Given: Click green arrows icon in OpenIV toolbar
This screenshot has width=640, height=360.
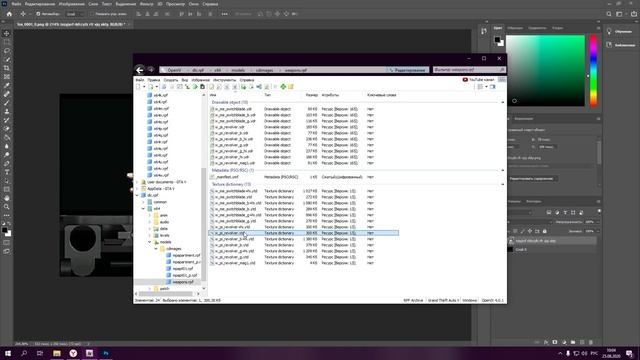Looking at the screenshot, I should point(283,87).
